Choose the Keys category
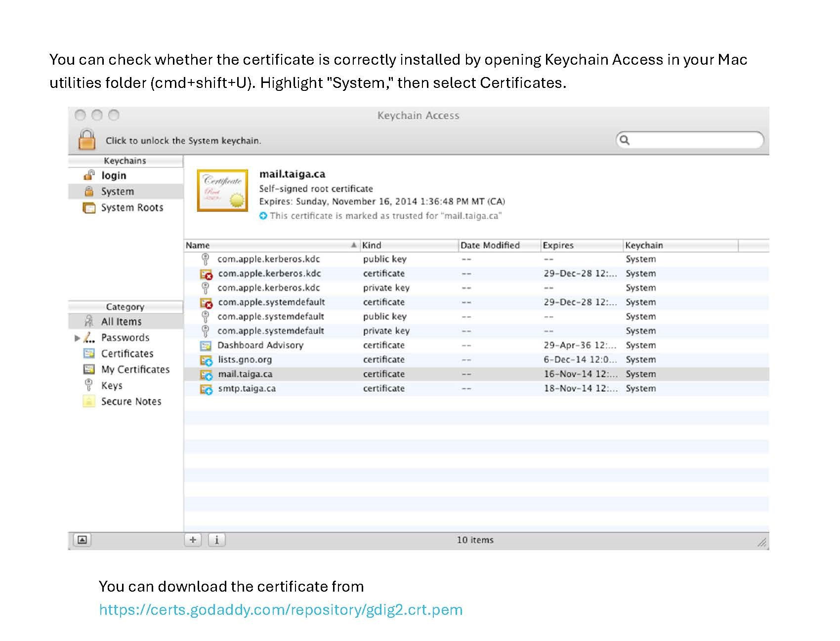 click(112, 386)
